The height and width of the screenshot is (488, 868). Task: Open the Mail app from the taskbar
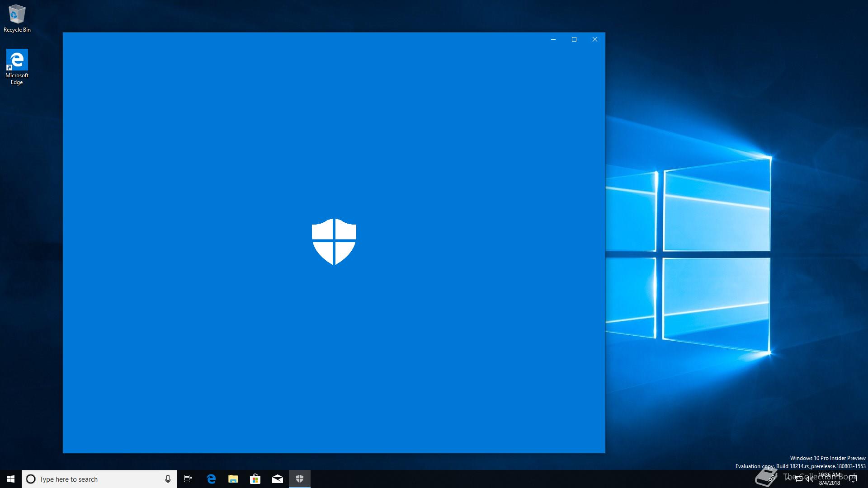tap(278, 479)
